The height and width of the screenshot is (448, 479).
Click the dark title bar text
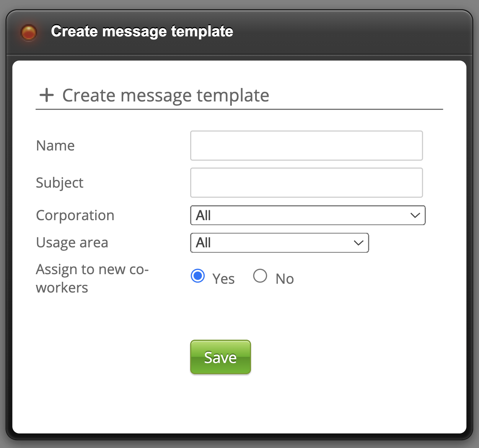click(142, 31)
